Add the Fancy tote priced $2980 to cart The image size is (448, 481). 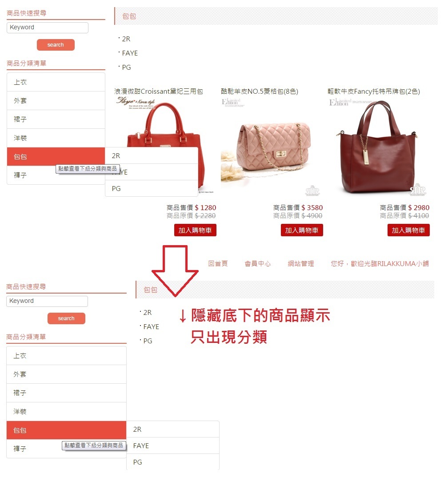point(408,230)
